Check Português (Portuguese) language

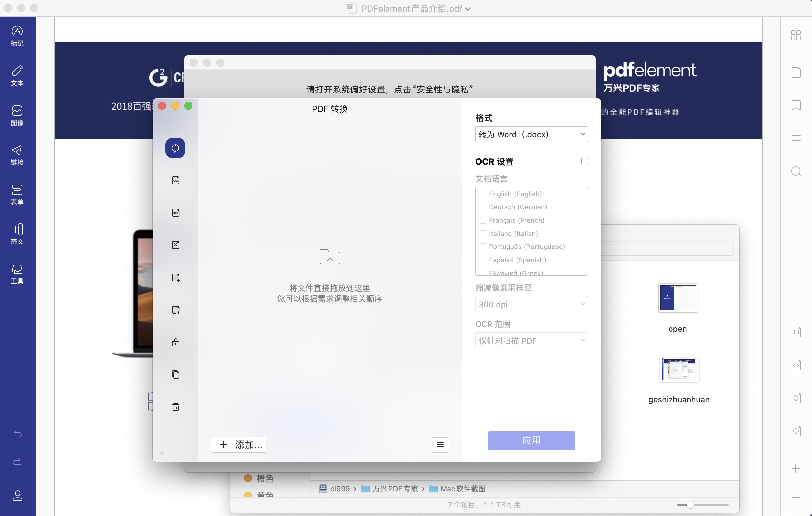pyautogui.click(x=483, y=247)
